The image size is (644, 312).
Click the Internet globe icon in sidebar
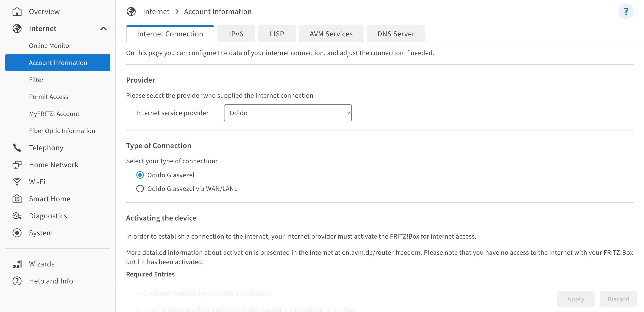pyautogui.click(x=17, y=29)
